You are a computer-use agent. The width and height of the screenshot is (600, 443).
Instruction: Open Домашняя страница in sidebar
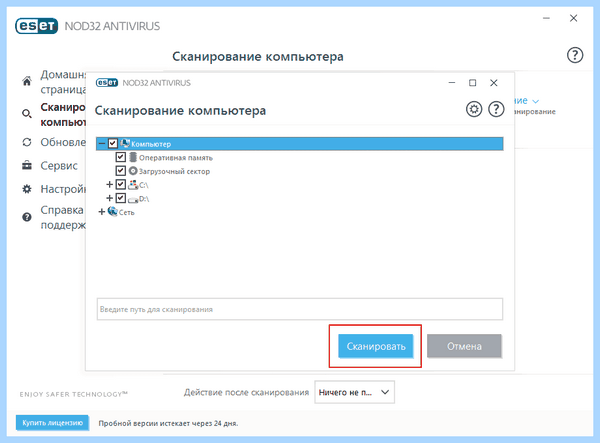[63, 81]
